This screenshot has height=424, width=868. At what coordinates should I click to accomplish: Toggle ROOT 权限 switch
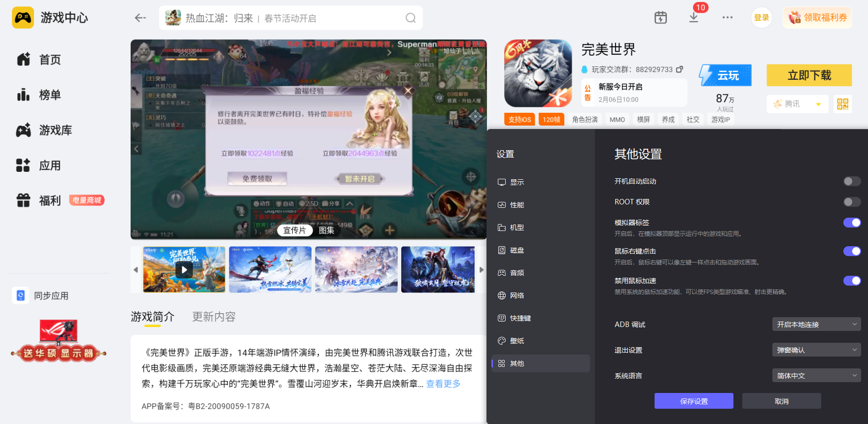[x=852, y=202]
